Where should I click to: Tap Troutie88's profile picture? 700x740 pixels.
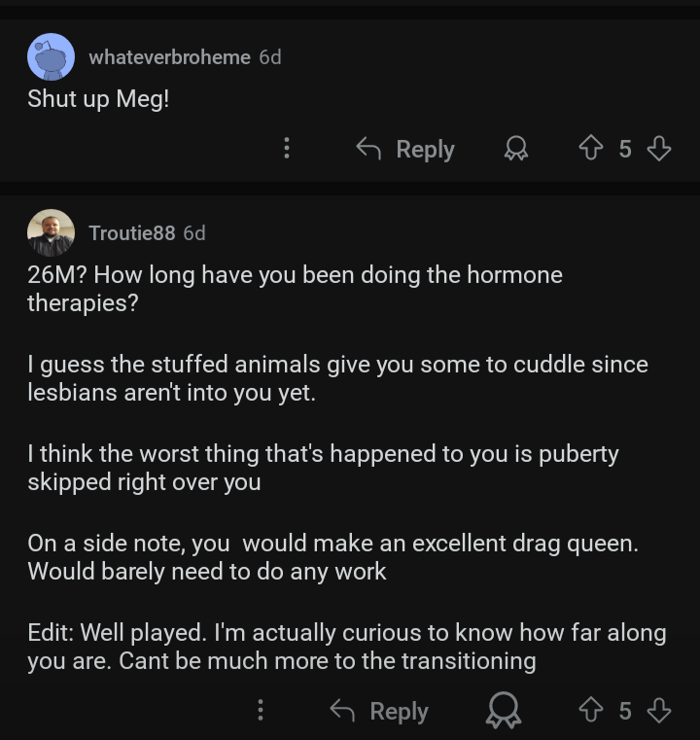point(51,233)
